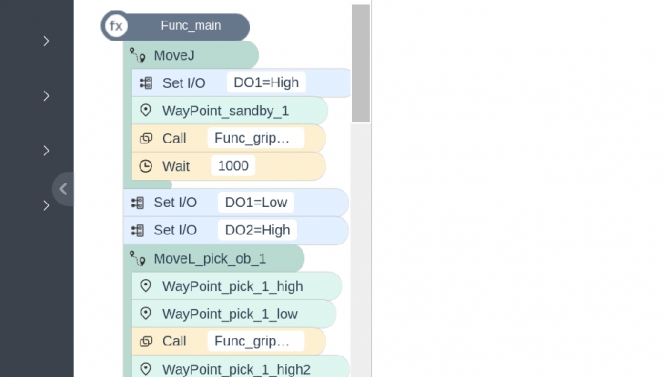
Task: Click the WayPoint_pick_1_low pin icon
Action: pos(146,314)
